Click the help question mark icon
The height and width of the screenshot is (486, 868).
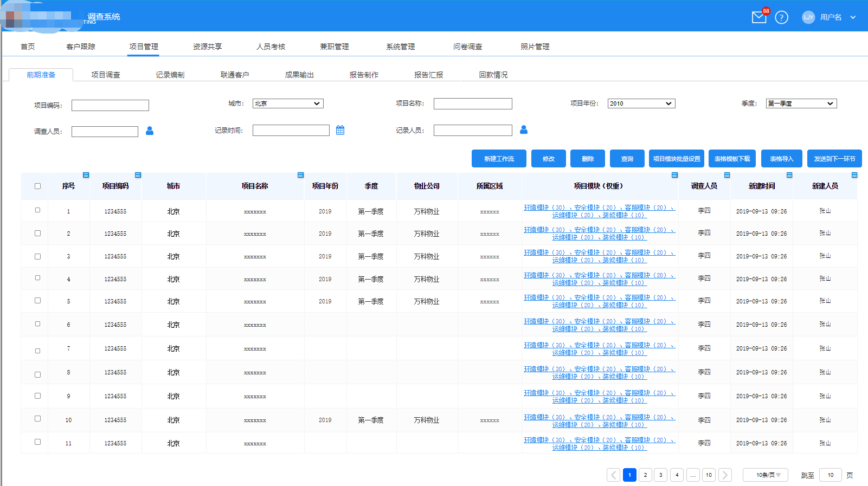click(781, 17)
